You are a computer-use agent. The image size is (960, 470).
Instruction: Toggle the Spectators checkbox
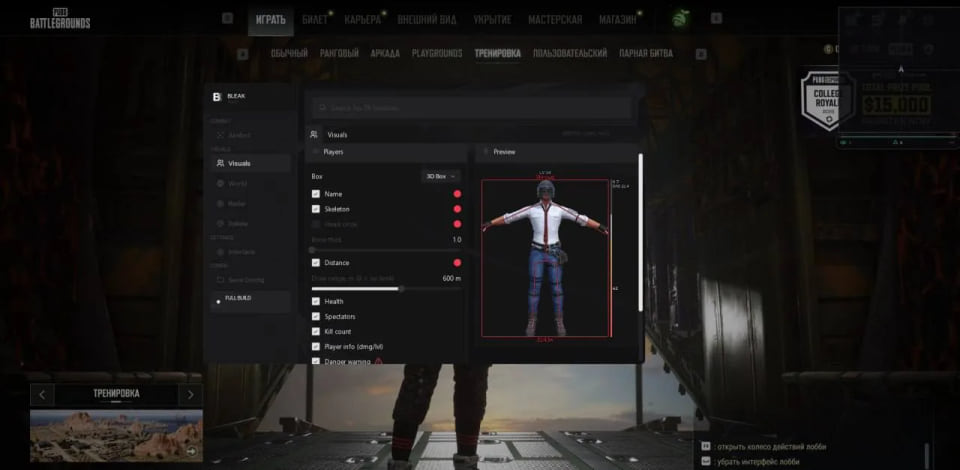pos(315,316)
